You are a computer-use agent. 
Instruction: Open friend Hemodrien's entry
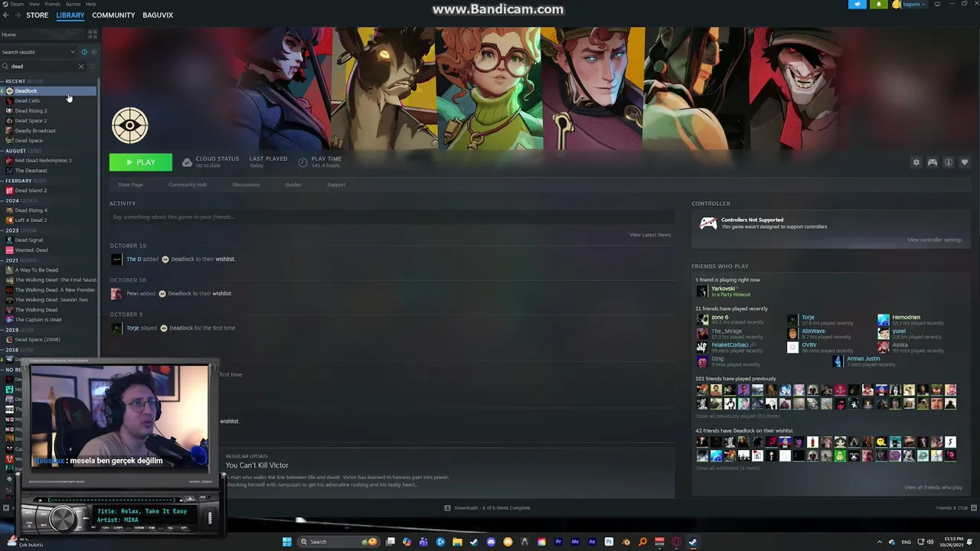point(906,318)
